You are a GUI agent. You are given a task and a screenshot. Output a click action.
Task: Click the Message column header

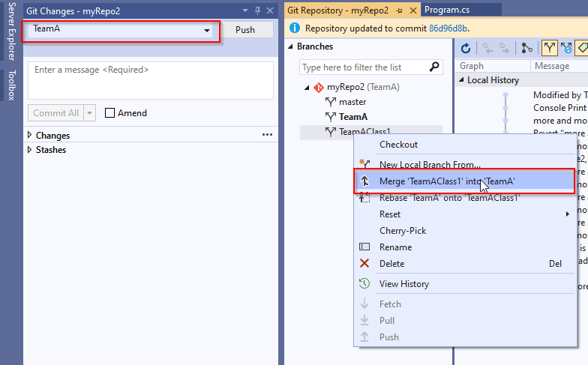[559, 66]
